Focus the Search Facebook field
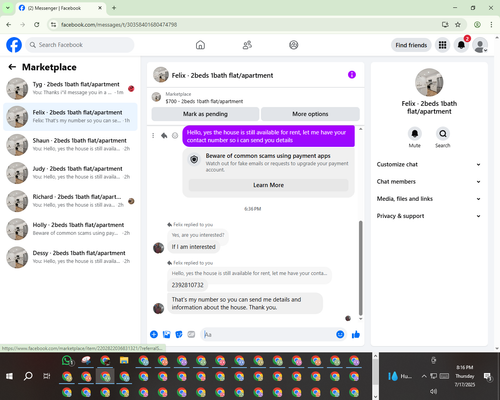 [x=80, y=45]
